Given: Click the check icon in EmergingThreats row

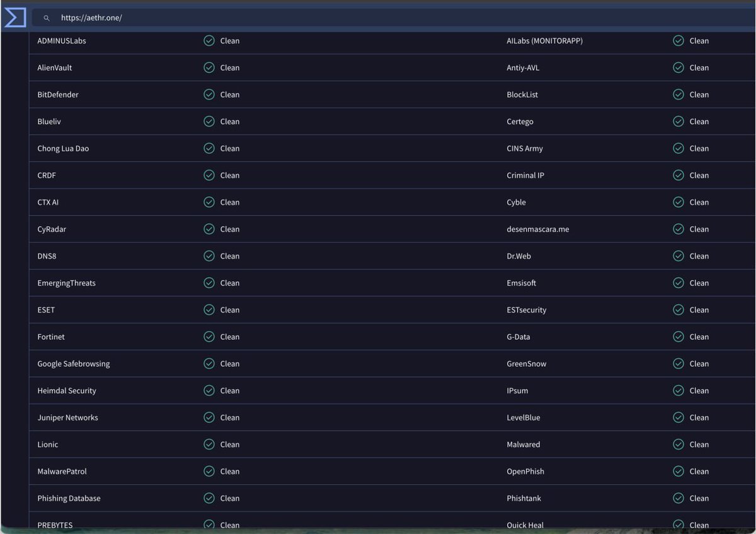Looking at the screenshot, I should coord(209,283).
